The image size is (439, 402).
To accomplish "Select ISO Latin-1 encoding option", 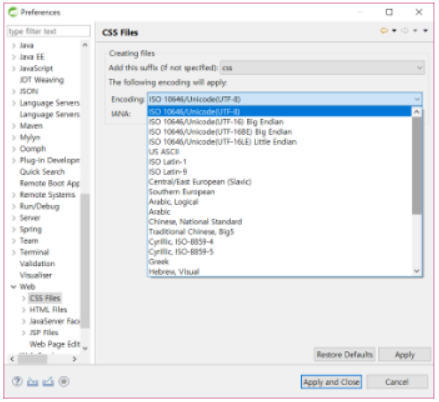I will click(279, 162).
